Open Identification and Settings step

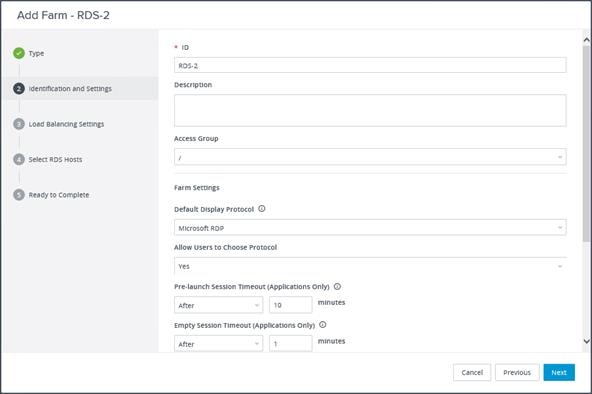click(x=70, y=89)
